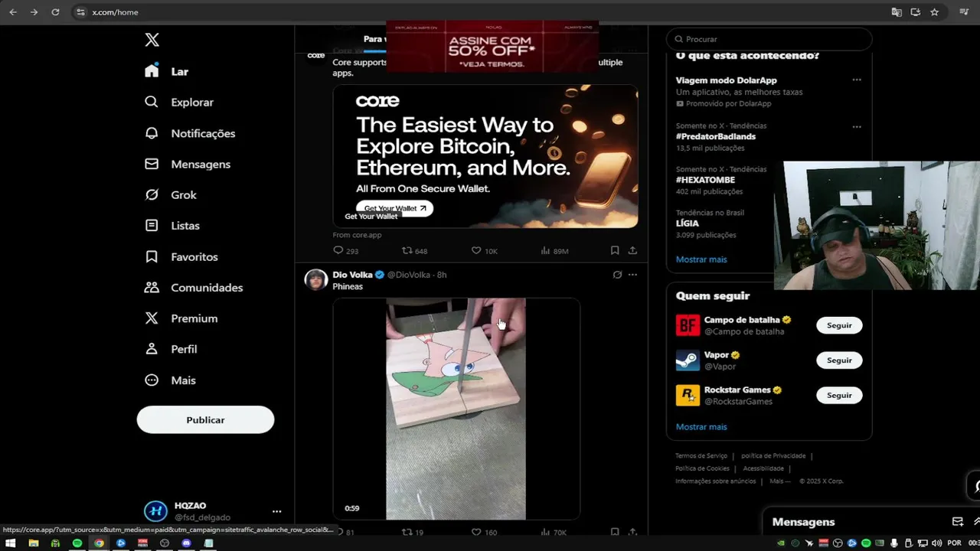This screenshot has height=551, width=980.
Task: Expand the Mais menu
Action: (170, 380)
